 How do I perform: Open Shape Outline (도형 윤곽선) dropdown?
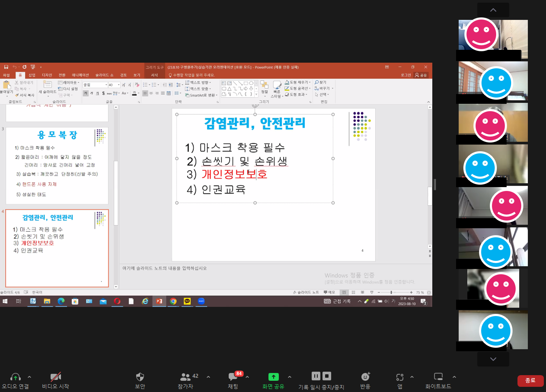click(x=297, y=88)
